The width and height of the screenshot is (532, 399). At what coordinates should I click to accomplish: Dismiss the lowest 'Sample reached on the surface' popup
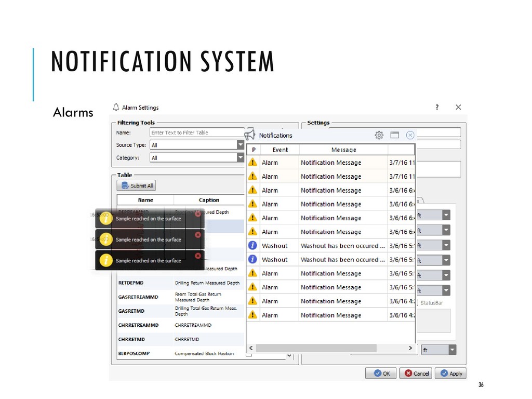pos(197,256)
